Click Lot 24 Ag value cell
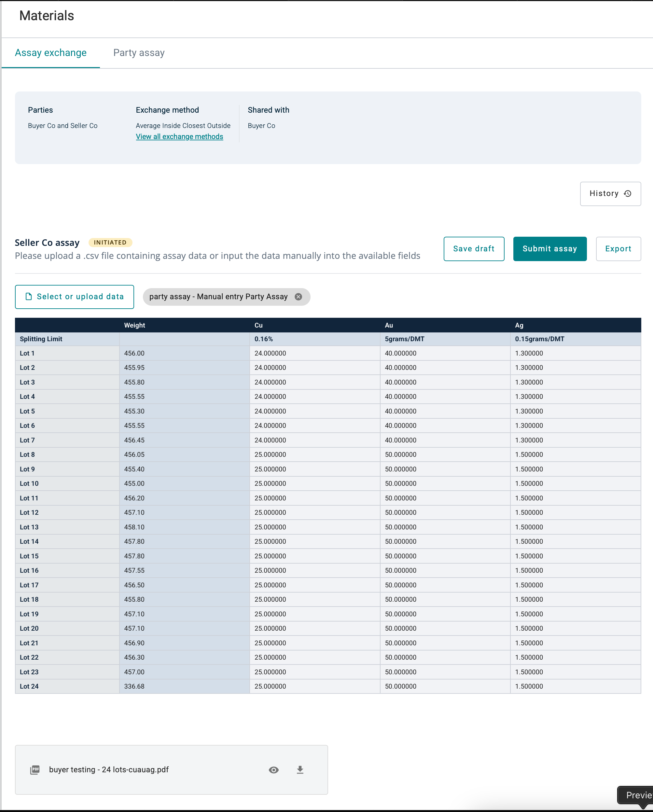653x812 pixels. 575,686
